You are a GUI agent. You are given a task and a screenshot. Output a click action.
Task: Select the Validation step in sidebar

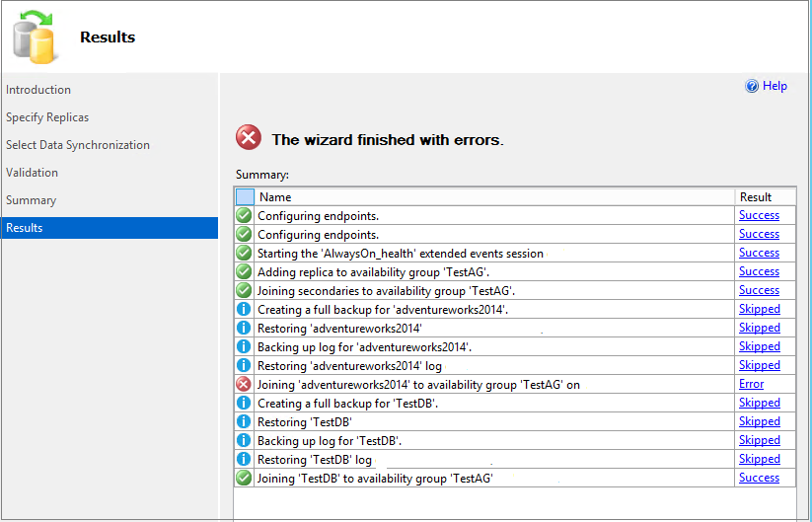[32, 173]
